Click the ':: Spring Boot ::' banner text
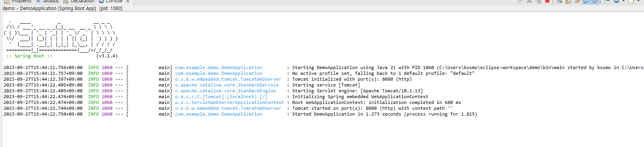This screenshot has width=644, height=147. [x=29, y=56]
